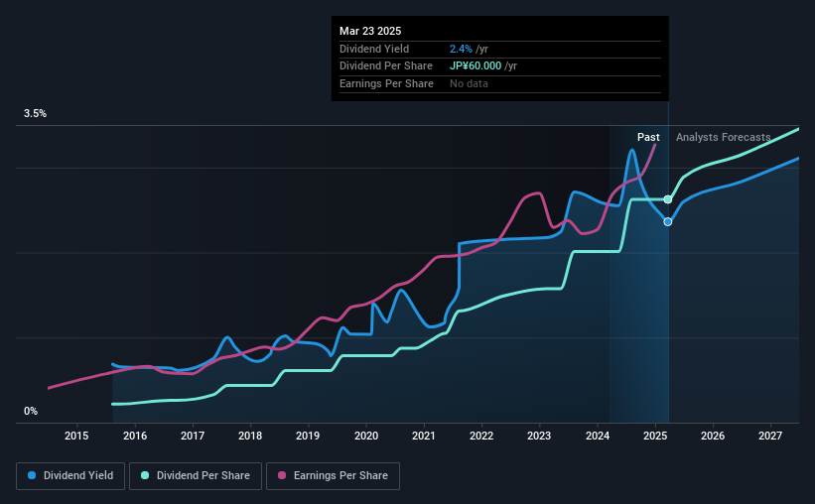Click the blue Dividend Yield legend dot
The height and width of the screenshot is (504, 815).
[32, 475]
